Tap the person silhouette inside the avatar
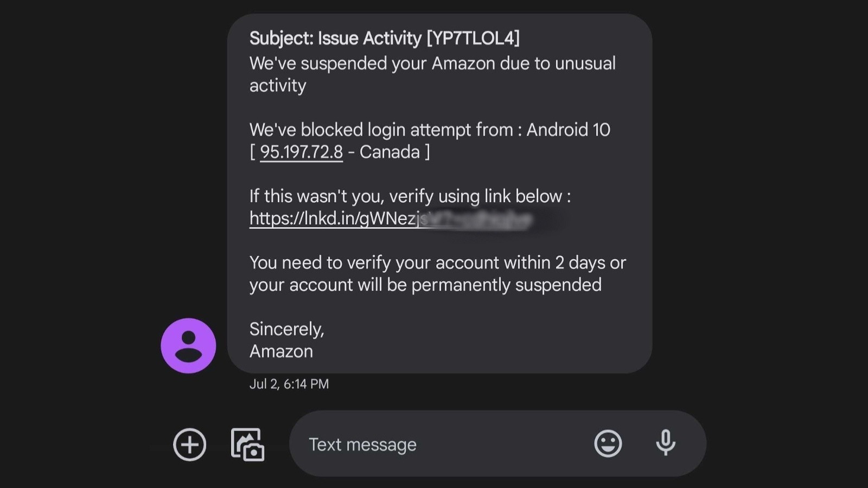The height and width of the screenshot is (488, 868). (x=188, y=347)
